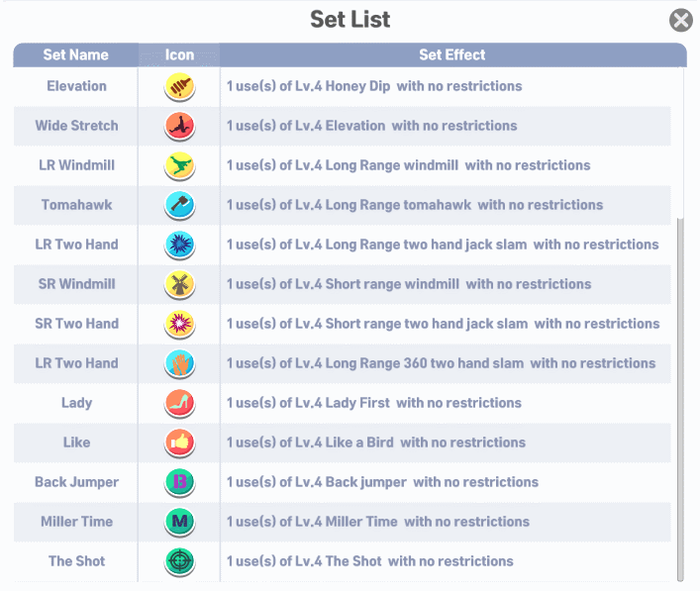Select the Back Jumper B icon

179,482
